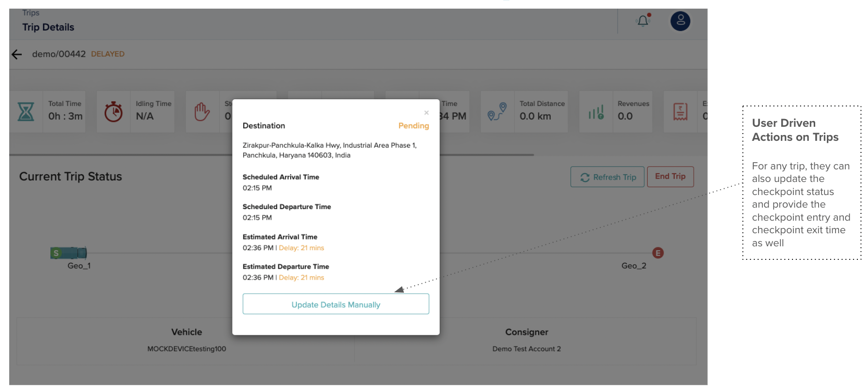Go back using the left arrow
868x391 pixels.
point(17,54)
